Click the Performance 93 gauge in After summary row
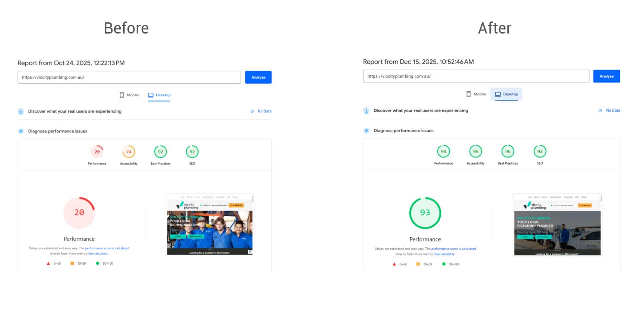The height and width of the screenshot is (331, 644). (444, 151)
